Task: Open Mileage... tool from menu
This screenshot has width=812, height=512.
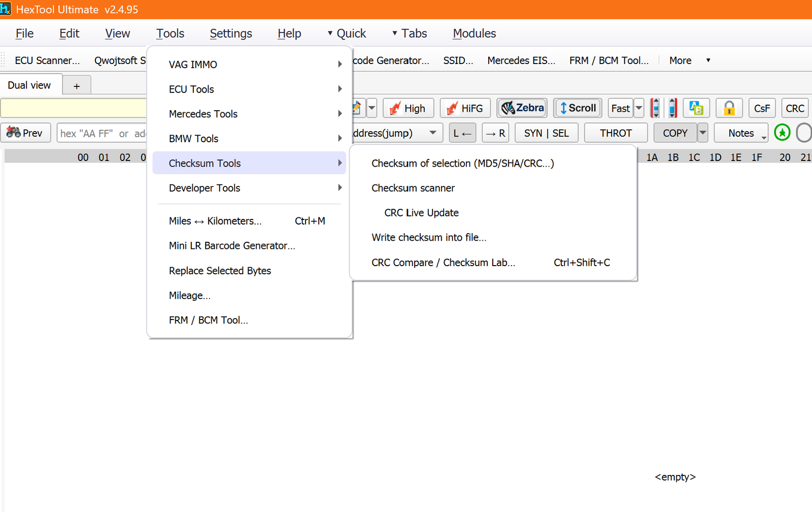Action: coord(249,296)
